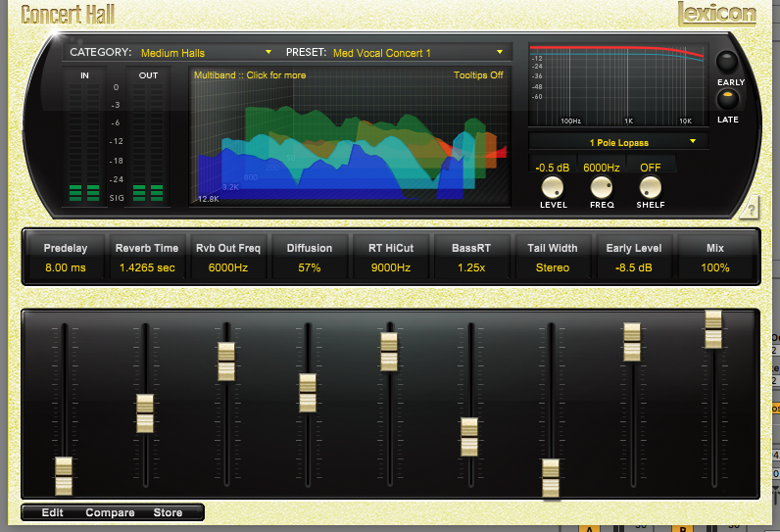Select Med Vocal Concert 1 preset name
780x532 pixels.
pos(381,53)
